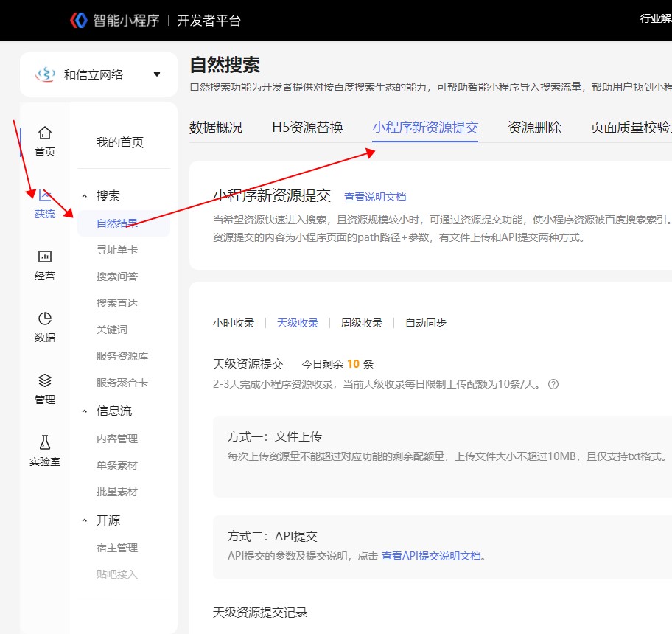Open 批量素材 menu item
The width and height of the screenshot is (672, 634).
(x=117, y=492)
